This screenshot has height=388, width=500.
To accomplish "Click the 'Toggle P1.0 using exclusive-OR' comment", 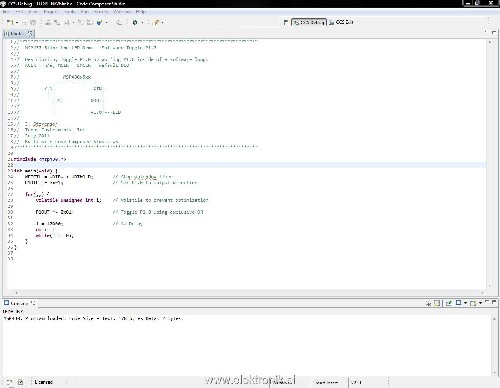I will click(x=158, y=212).
